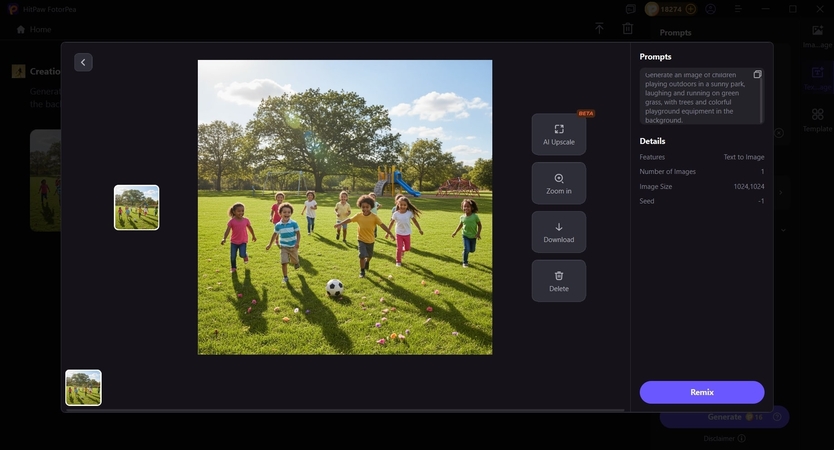Download the generated park image
The width and height of the screenshot is (834, 450).
point(558,232)
